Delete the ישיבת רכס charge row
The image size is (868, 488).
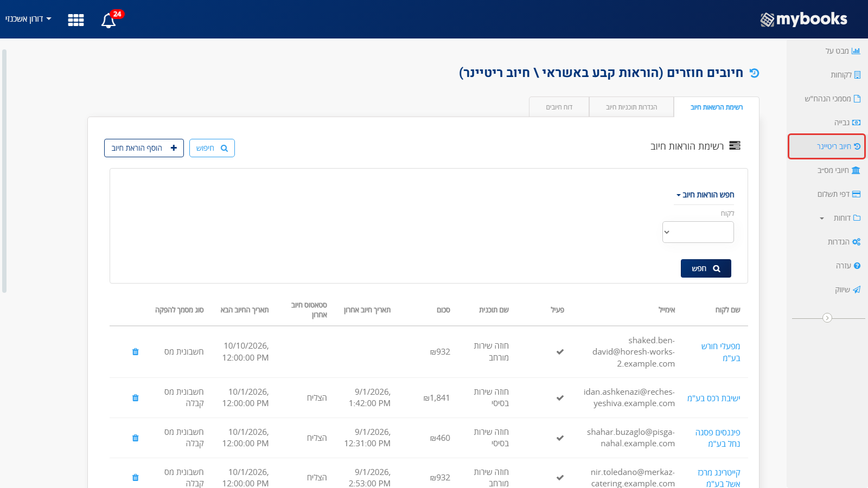coord(136,398)
